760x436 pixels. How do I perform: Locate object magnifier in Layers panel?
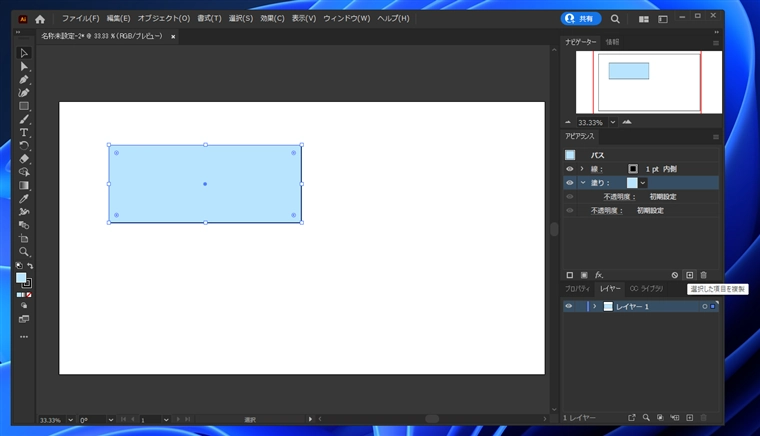pyautogui.click(x=646, y=418)
